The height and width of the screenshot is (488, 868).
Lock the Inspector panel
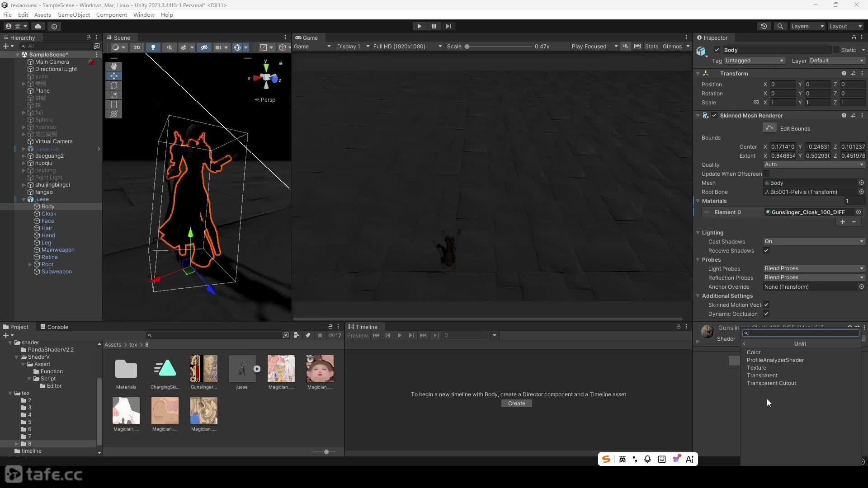click(854, 38)
